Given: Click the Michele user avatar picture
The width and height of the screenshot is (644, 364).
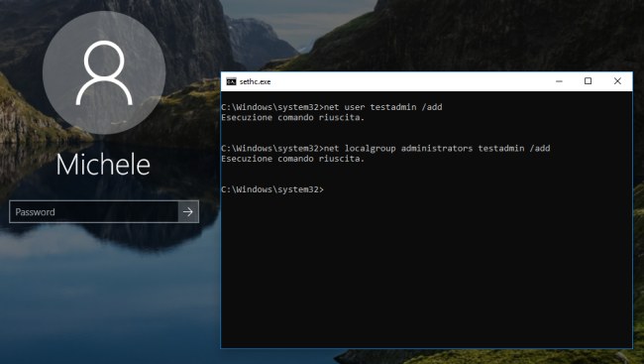Looking at the screenshot, I should coord(104,72).
